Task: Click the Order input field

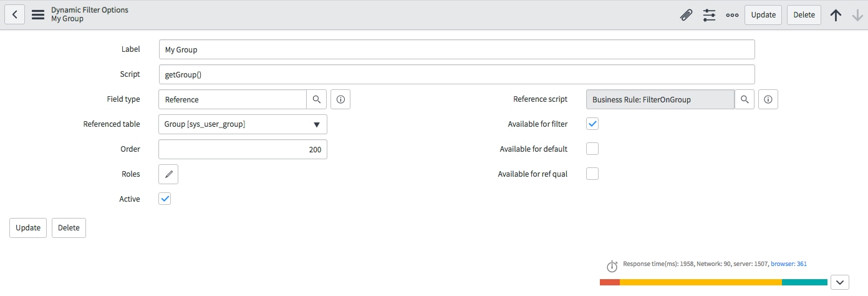Action: (x=243, y=149)
